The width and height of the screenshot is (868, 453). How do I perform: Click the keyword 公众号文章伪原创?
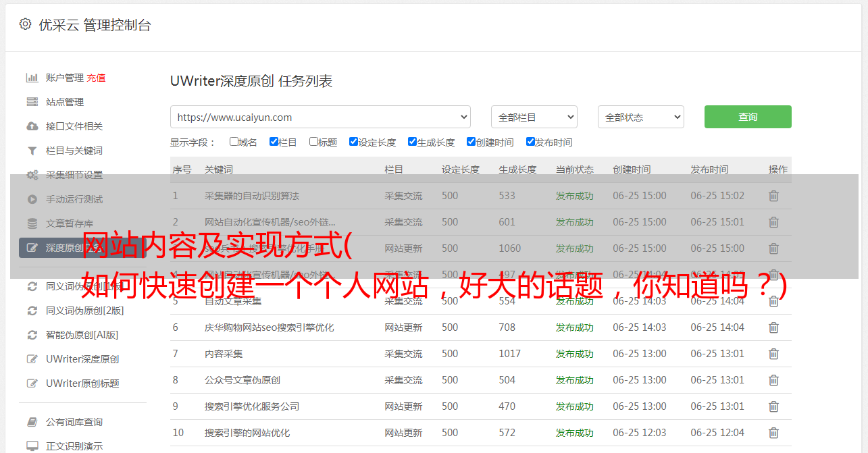pyautogui.click(x=242, y=380)
